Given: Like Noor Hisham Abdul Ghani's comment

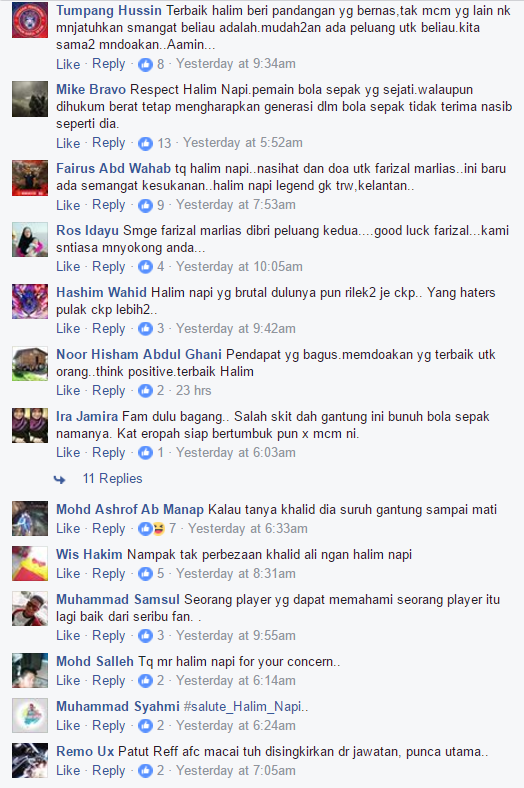Looking at the screenshot, I should pos(68,390).
